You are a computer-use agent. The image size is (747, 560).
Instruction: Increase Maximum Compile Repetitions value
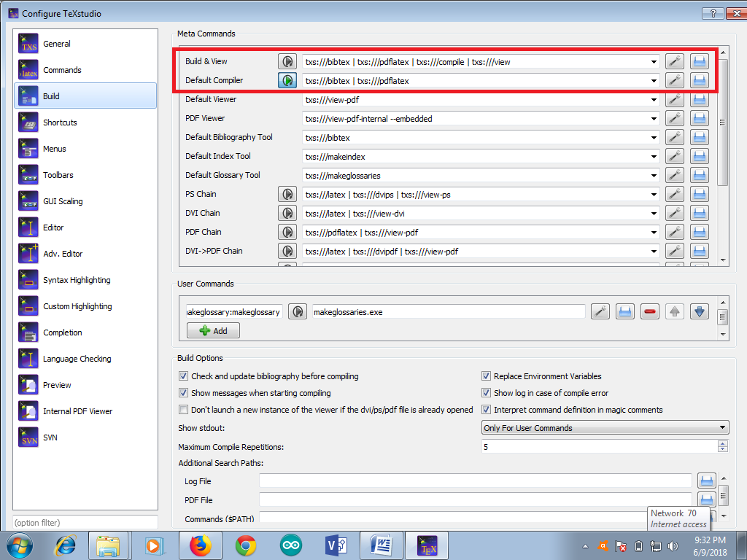click(723, 444)
